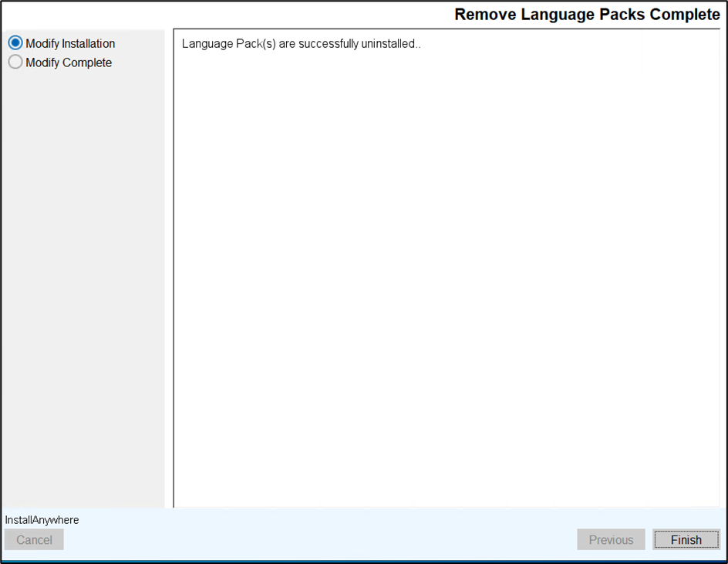Screen dimensions: 728x564
Task: Select the Modify Complete radio button
Action: tap(15, 63)
